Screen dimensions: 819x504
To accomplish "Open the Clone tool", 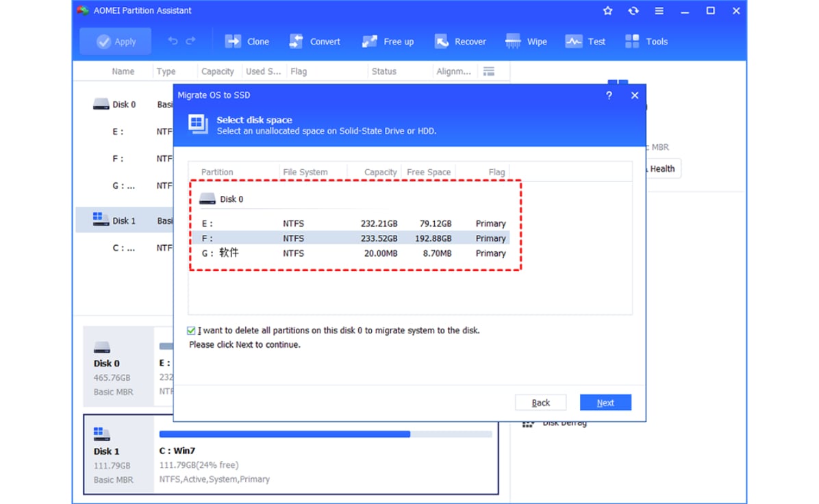I will (247, 41).
